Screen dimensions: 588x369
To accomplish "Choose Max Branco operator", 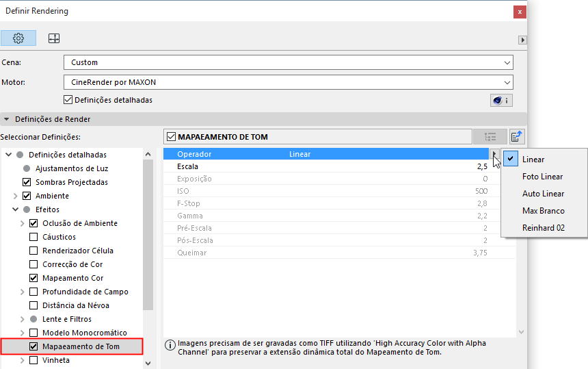I will click(544, 211).
